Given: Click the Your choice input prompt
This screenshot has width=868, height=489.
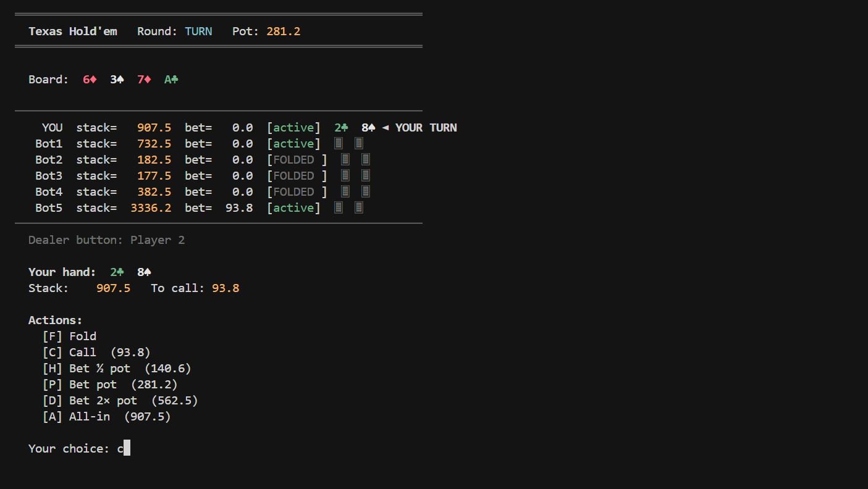Looking at the screenshot, I should [x=79, y=449].
